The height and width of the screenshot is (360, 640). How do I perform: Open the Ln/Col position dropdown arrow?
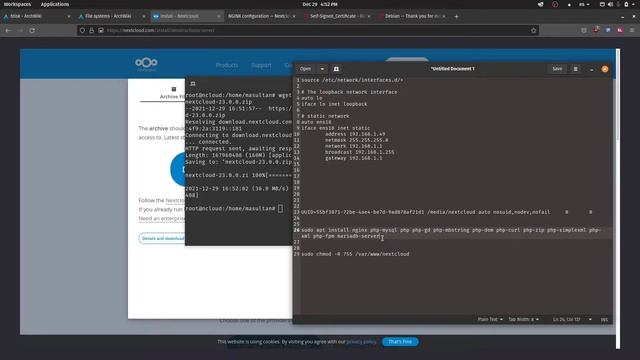tap(590, 319)
